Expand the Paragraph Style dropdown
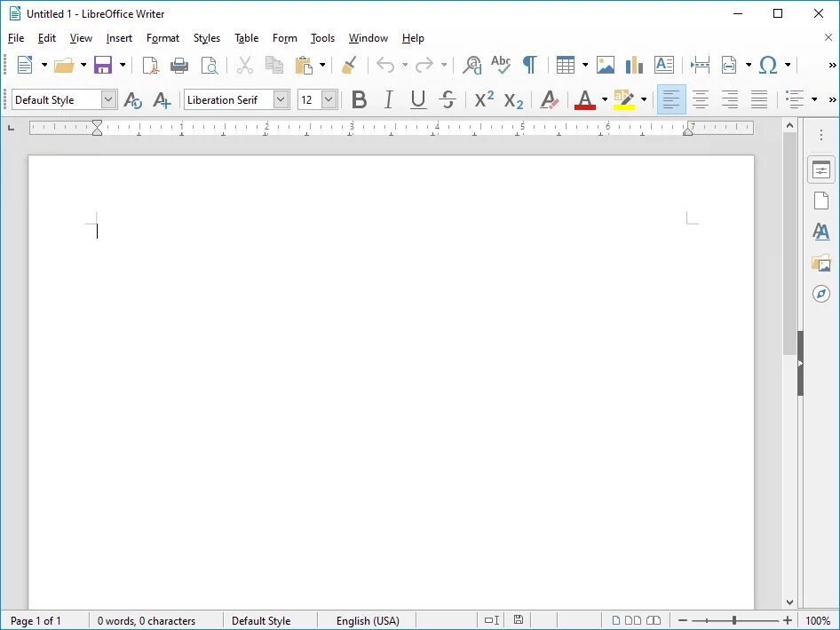 [x=108, y=99]
